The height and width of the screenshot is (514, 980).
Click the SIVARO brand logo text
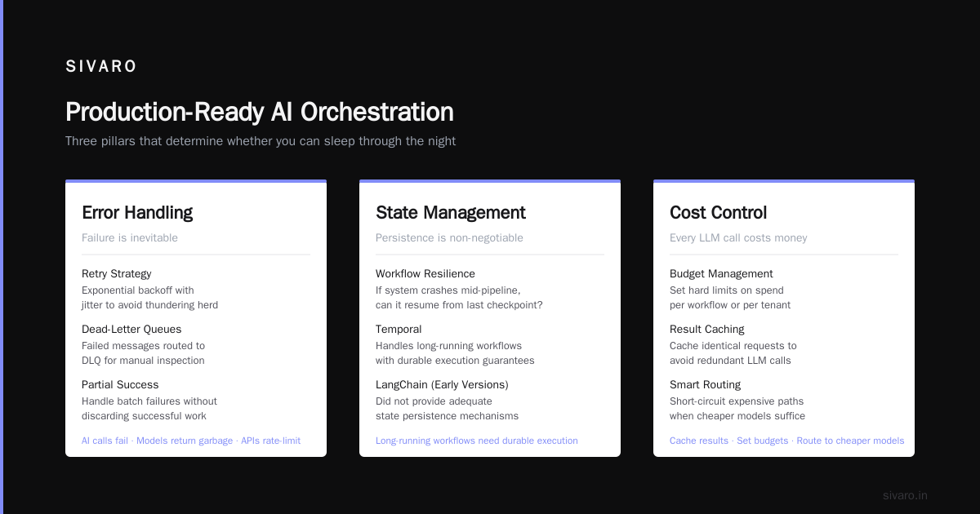[x=101, y=67]
